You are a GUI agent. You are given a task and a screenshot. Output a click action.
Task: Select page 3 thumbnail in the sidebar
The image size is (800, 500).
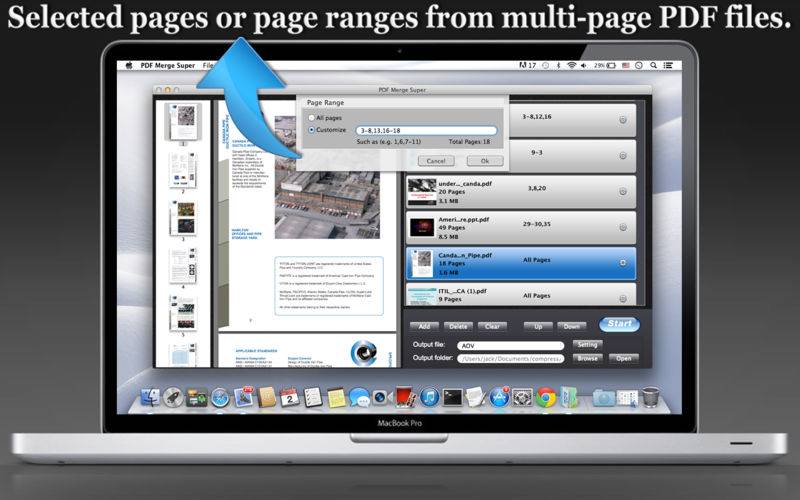[x=183, y=218]
